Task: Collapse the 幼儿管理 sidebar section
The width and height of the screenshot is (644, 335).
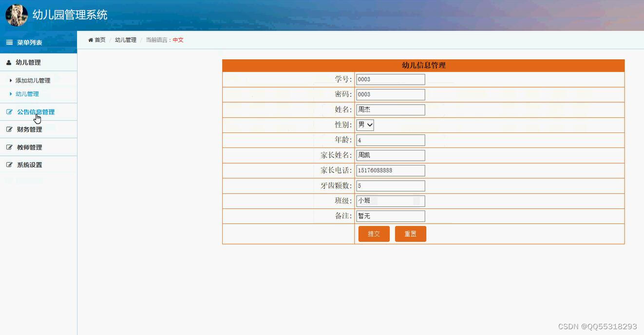Action: (38, 62)
